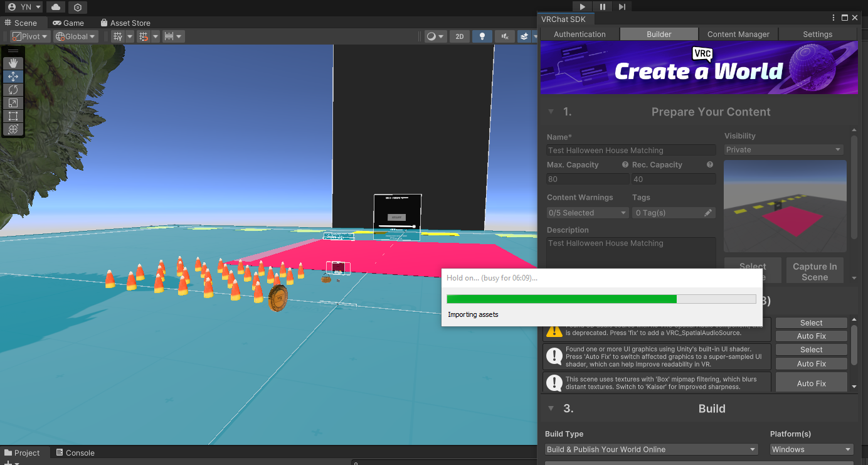The image size is (868, 465).
Task: Click mipmap filtering message info icon
Action: (x=554, y=383)
